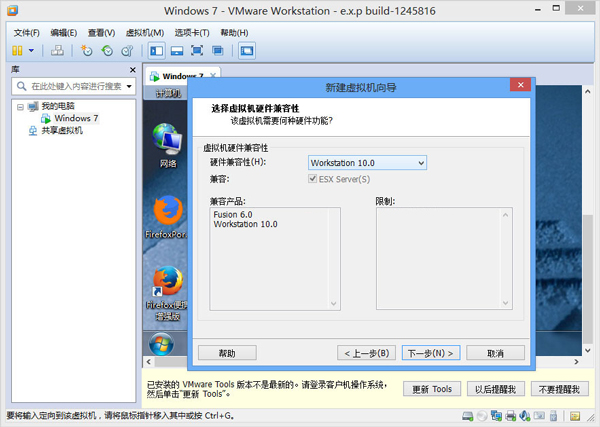Click the VM view scroll-left arrow
The image size is (600, 427).
[149, 362]
